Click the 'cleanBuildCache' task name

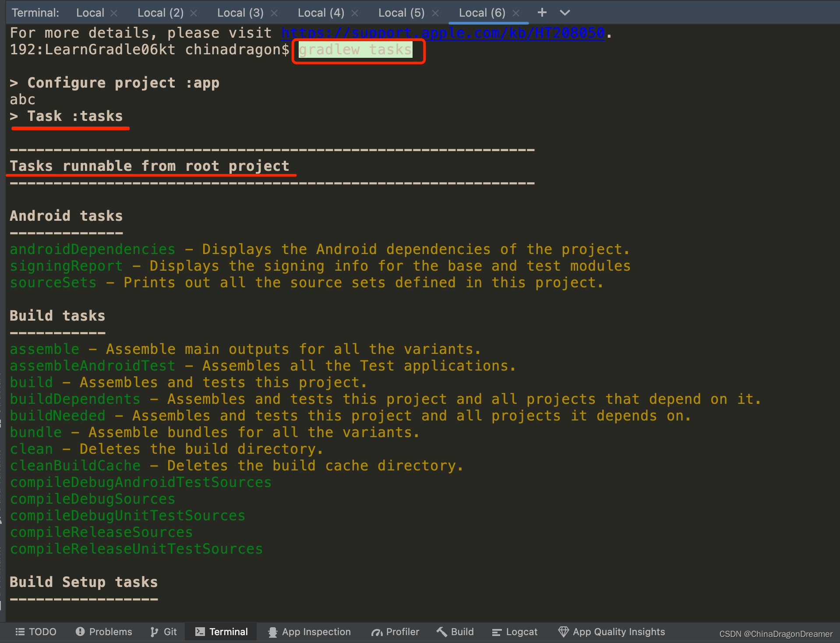coord(75,466)
